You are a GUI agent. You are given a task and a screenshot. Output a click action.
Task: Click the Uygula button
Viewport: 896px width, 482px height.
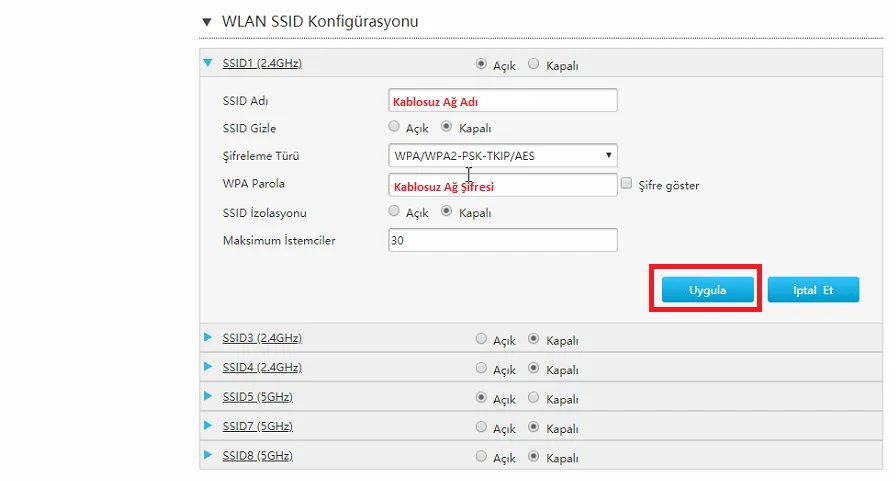click(x=707, y=290)
